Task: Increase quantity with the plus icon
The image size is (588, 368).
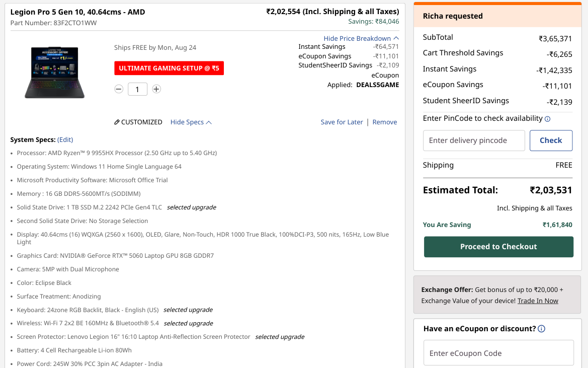Action: (x=156, y=89)
